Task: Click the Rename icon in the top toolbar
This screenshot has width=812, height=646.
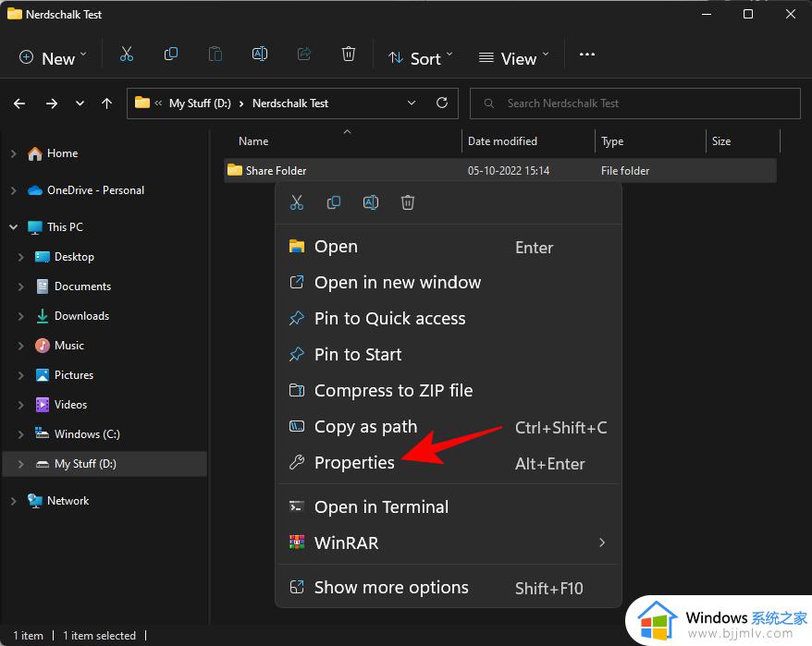Action: pos(260,54)
